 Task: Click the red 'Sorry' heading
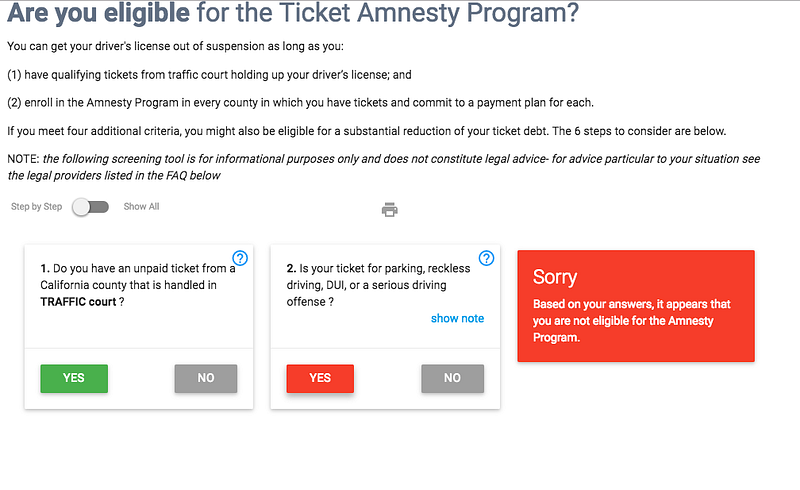tap(555, 277)
